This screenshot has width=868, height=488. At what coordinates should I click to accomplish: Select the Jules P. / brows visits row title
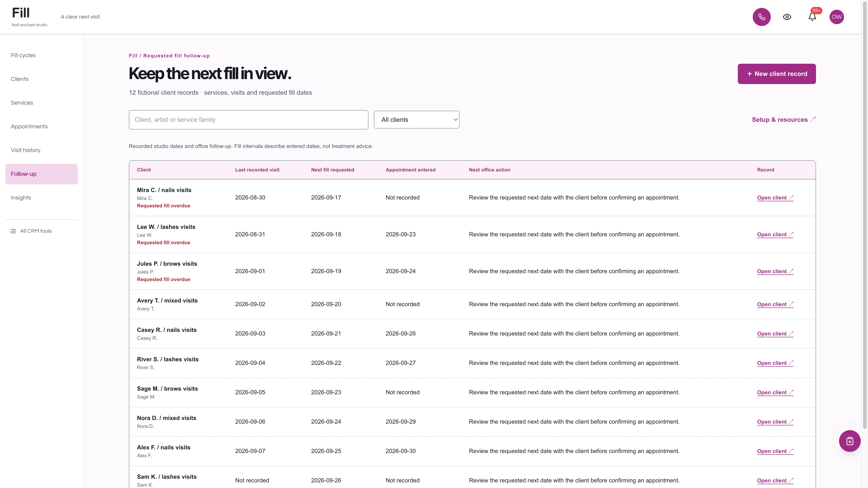click(167, 264)
